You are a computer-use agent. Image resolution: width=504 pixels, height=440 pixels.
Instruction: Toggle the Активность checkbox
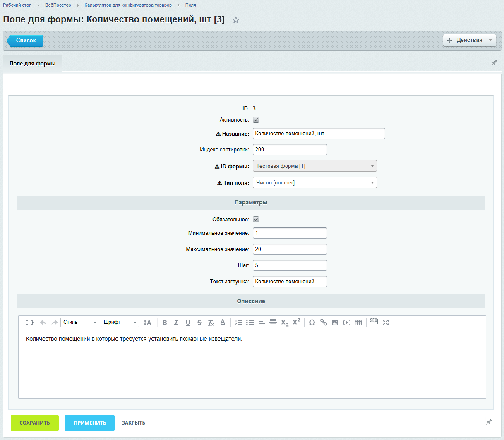(256, 120)
